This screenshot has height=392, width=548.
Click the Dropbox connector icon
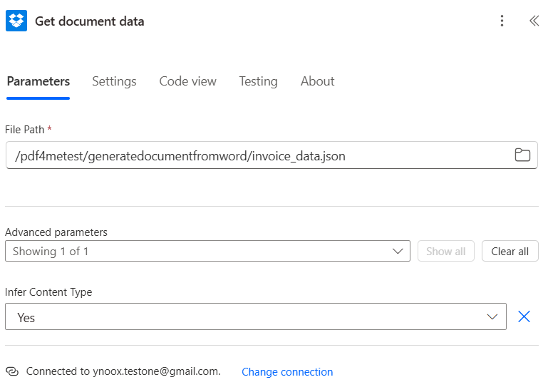tap(16, 21)
